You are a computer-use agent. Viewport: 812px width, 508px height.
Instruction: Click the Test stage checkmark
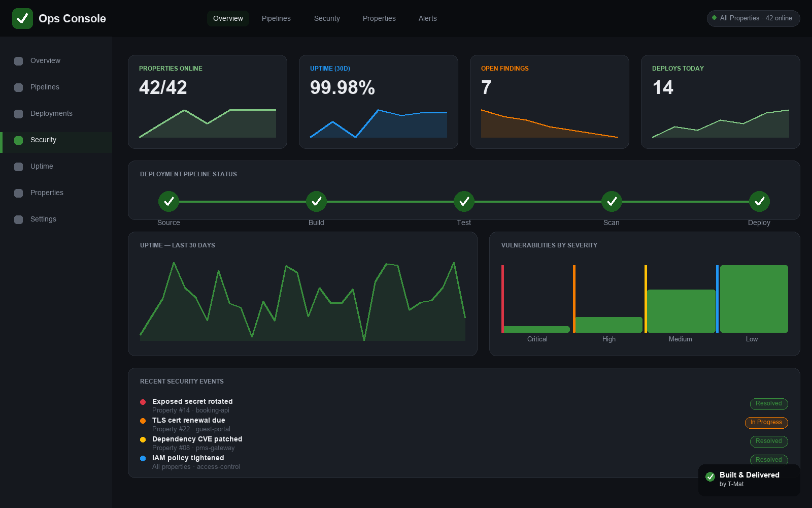[464, 202]
